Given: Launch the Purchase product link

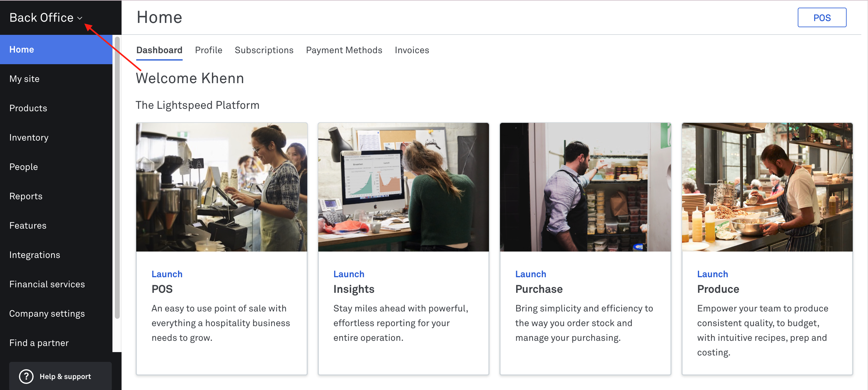Looking at the screenshot, I should (x=531, y=274).
